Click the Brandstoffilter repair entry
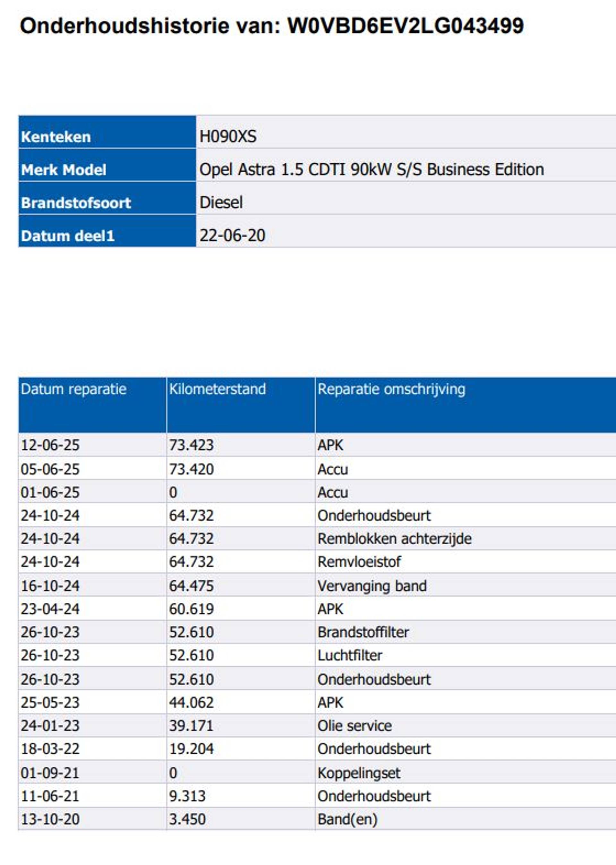Viewport: 616px width, 865px height. pos(363,632)
